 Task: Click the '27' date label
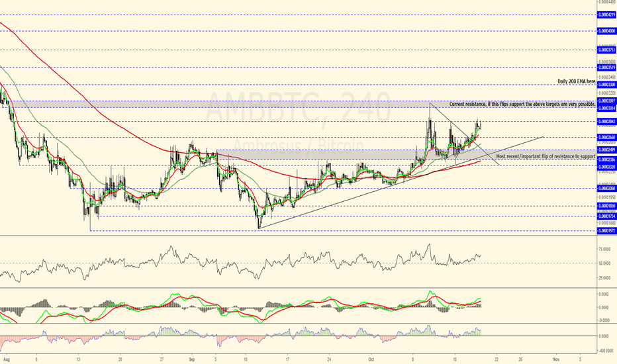click(162, 359)
